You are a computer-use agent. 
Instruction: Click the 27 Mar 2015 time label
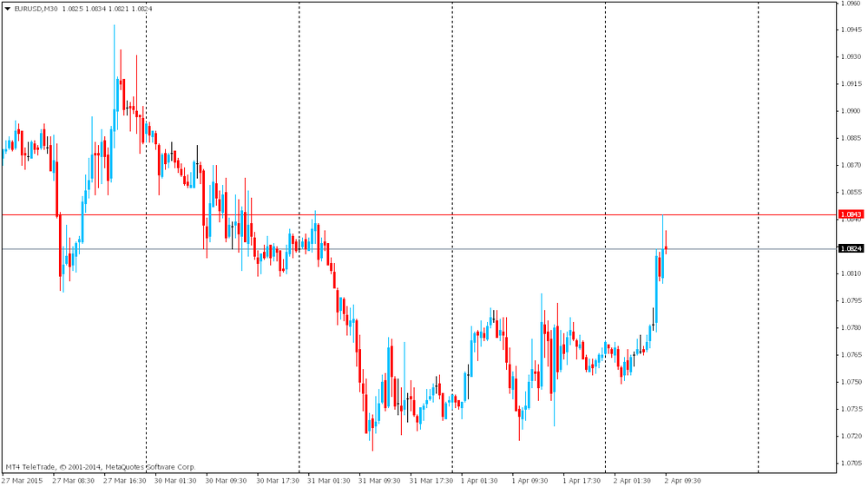pos(22,480)
